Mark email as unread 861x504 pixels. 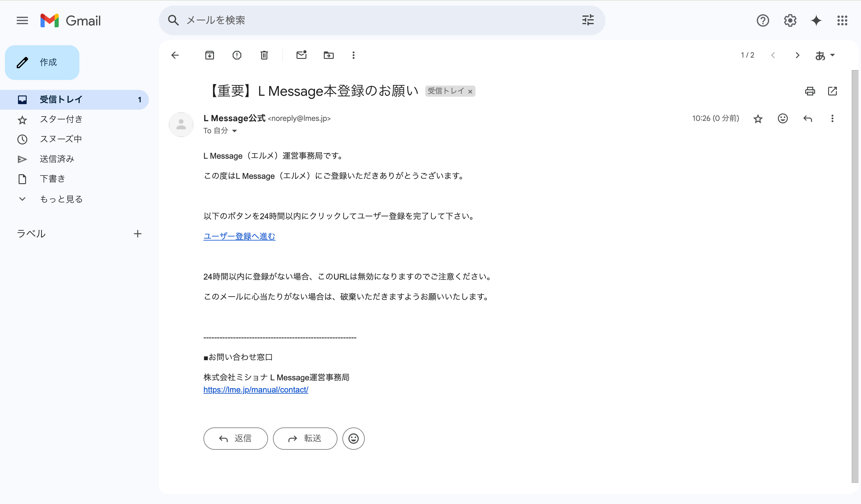click(x=301, y=55)
